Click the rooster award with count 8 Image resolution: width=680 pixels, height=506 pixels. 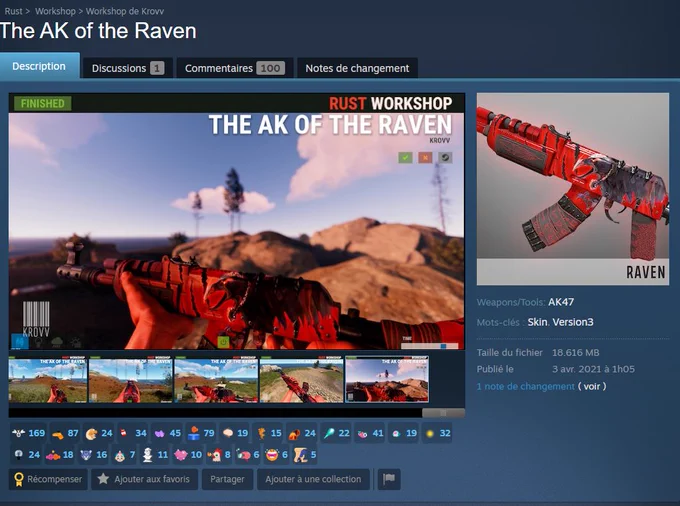point(219,454)
